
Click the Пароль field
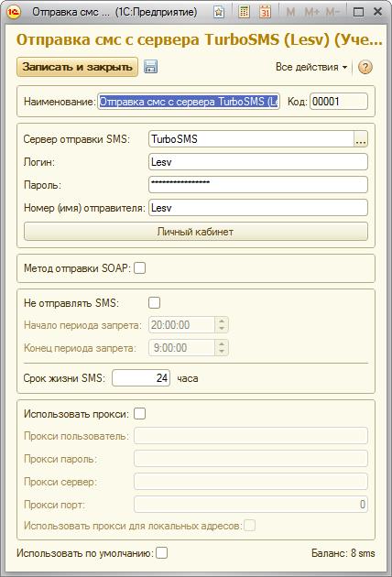click(258, 185)
